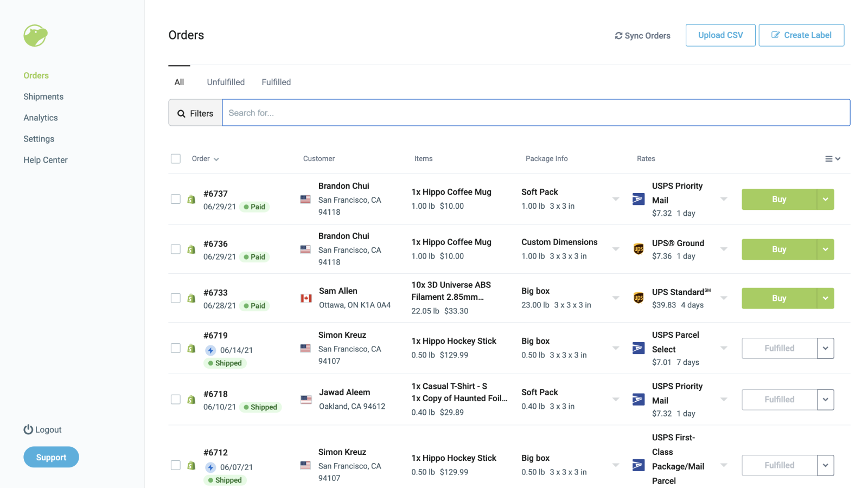
Task: Click the UPS logo on order #6736
Action: (639, 249)
